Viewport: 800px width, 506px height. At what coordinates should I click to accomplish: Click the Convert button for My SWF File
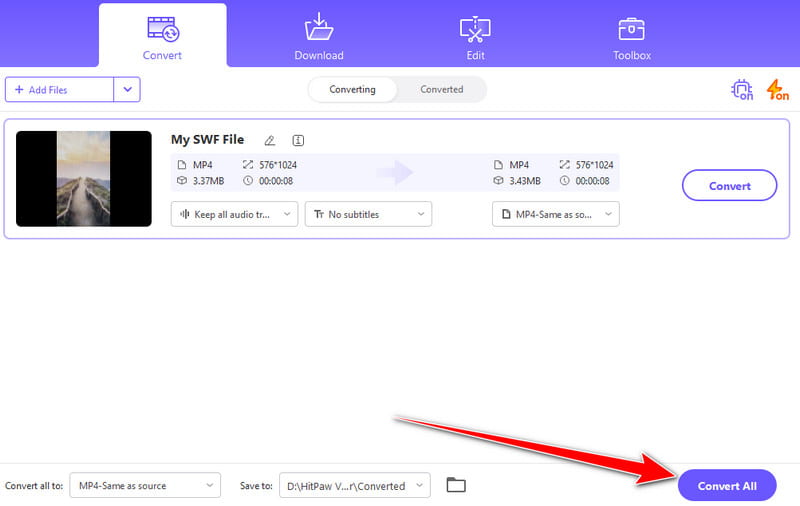pos(729,186)
